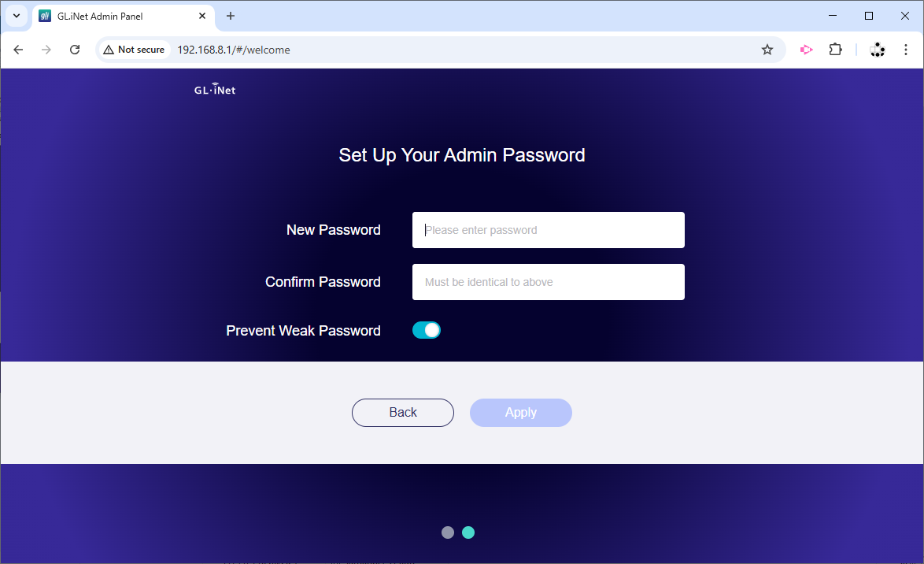The height and width of the screenshot is (564, 924).
Task: Open the Extensions puzzle icon
Action: pyautogui.click(x=836, y=50)
